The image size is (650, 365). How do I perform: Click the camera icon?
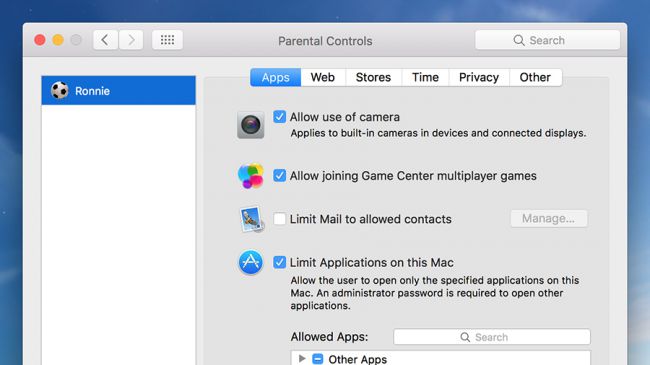[x=250, y=125]
